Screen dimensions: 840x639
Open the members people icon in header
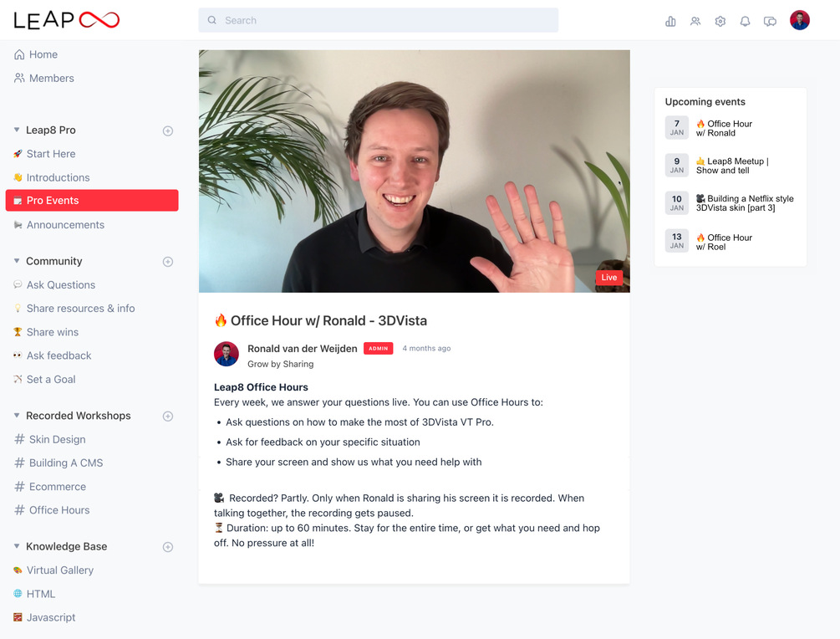[x=695, y=21]
